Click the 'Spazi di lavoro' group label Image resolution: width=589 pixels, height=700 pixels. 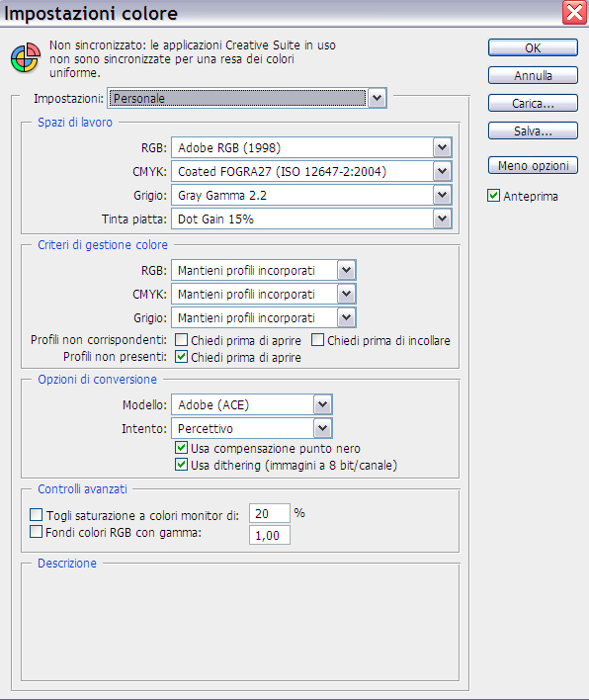pyautogui.click(x=75, y=122)
